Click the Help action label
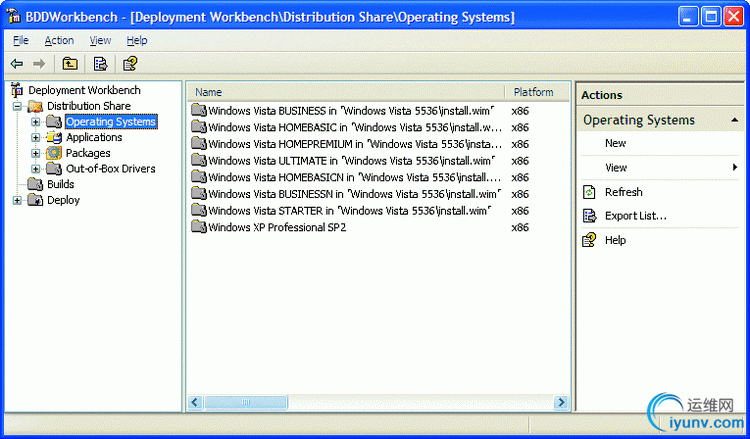 coord(615,240)
